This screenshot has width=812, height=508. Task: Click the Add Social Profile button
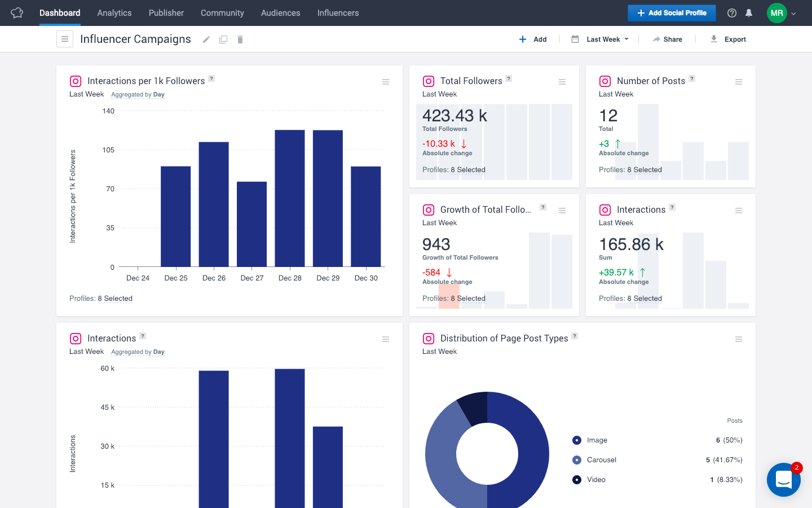pos(672,13)
